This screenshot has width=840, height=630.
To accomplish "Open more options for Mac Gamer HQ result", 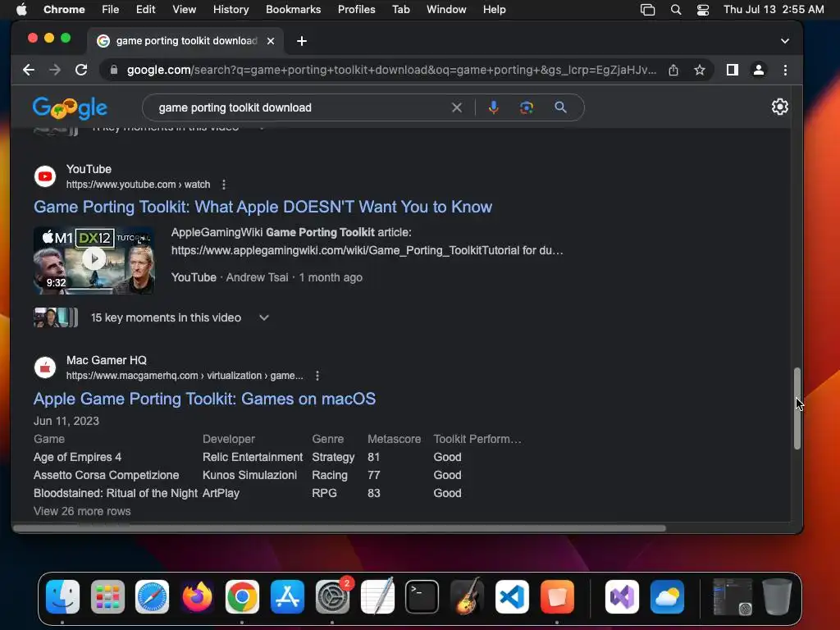I will (317, 376).
